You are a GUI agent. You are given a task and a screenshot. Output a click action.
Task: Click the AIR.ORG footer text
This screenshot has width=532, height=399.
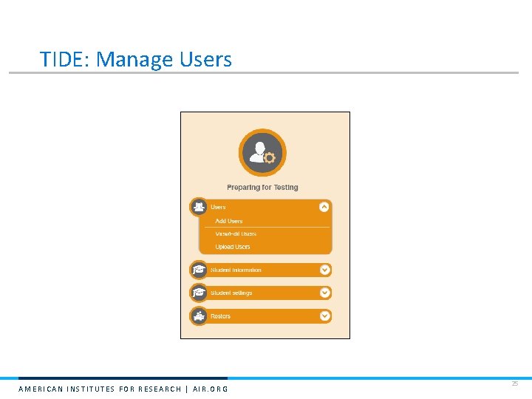[211, 389]
